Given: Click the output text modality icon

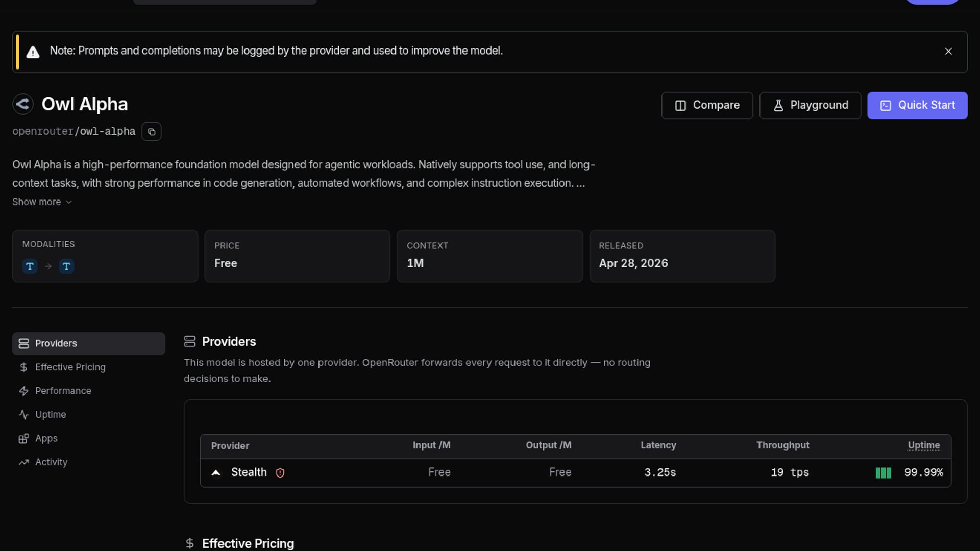Looking at the screenshot, I should click(x=66, y=266).
